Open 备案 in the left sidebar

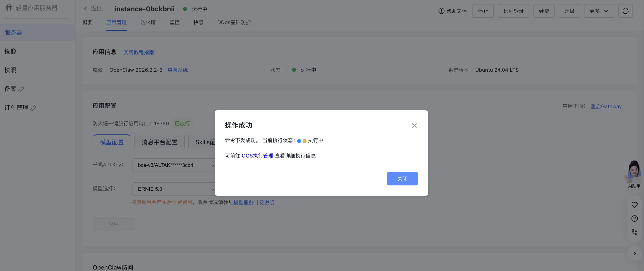pos(10,89)
